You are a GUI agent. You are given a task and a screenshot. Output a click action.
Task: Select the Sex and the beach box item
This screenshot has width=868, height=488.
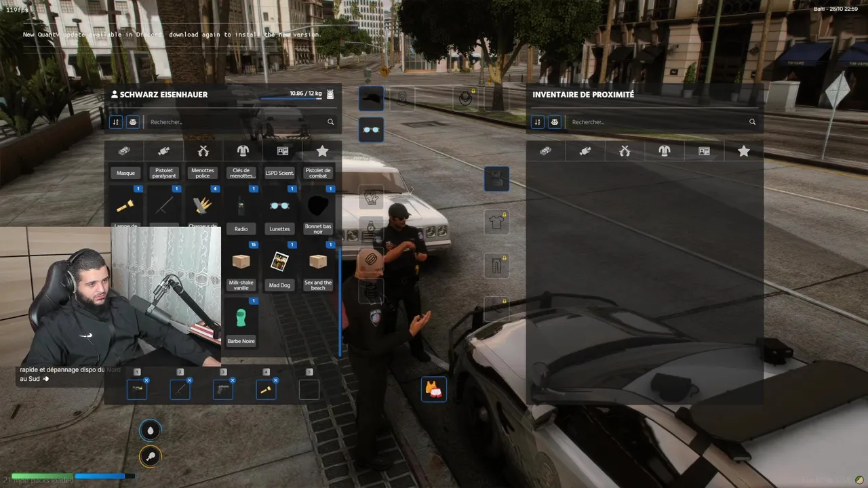click(318, 266)
